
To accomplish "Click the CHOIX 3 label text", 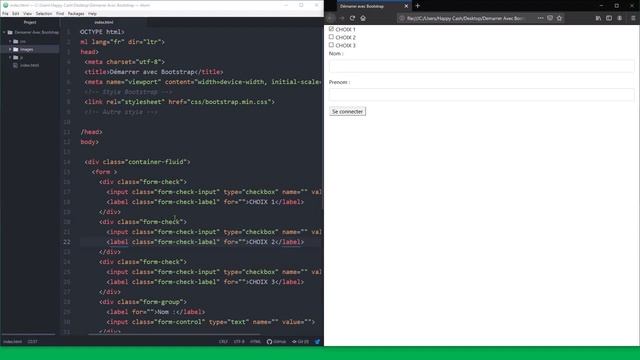I will 345,46.
